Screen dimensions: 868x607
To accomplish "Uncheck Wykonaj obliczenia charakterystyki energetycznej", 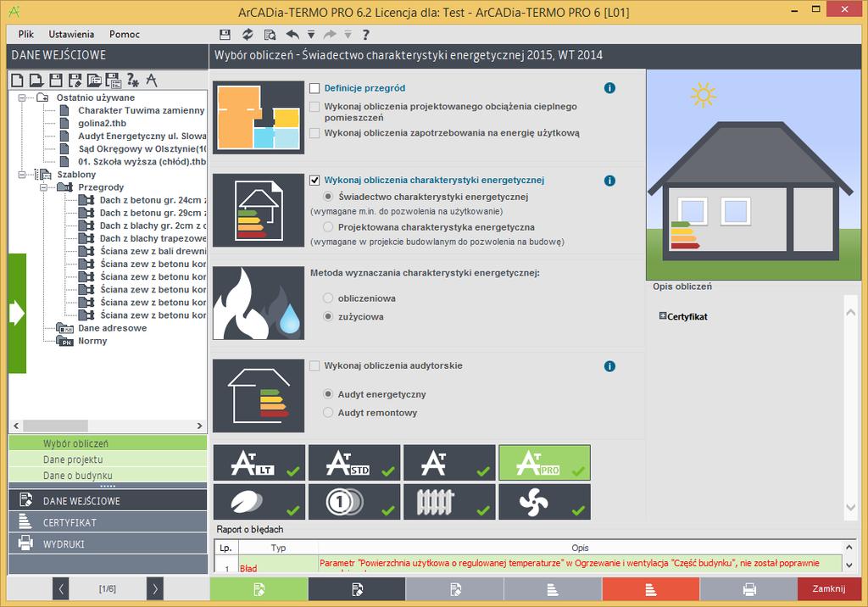I will [314, 180].
